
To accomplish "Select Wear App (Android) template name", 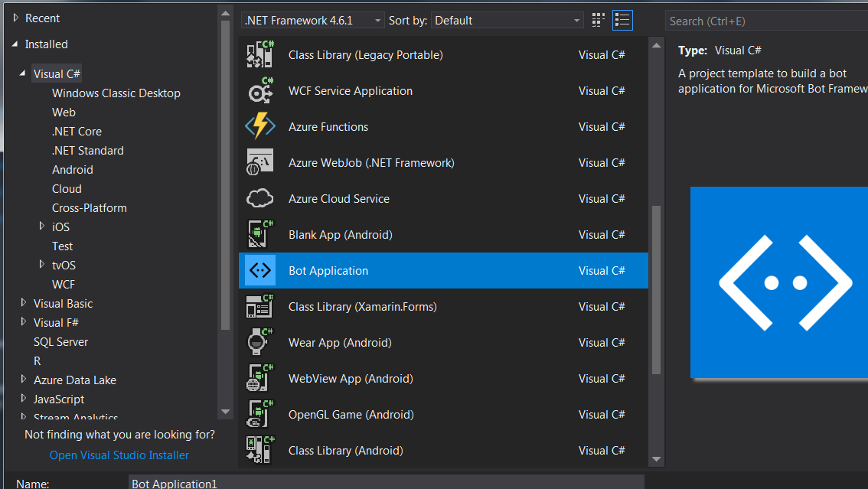I will coord(340,343).
